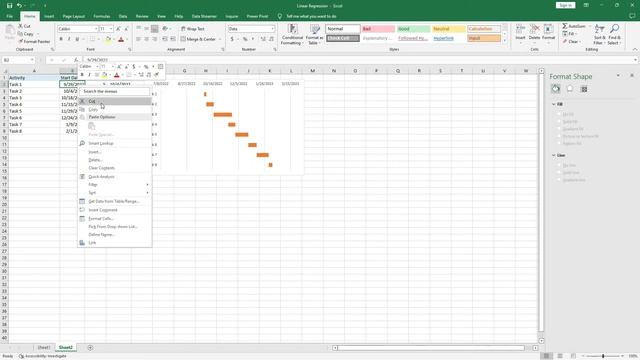Select the Gradient line radio option

(559, 180)
